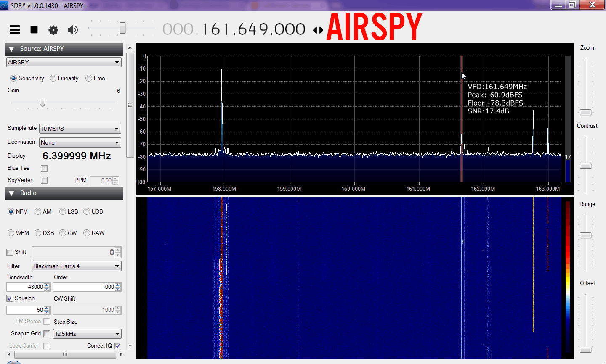Click the tuning arrows icon beside the frequency
This screenshot has height=364, width=606.
point(318,30)
